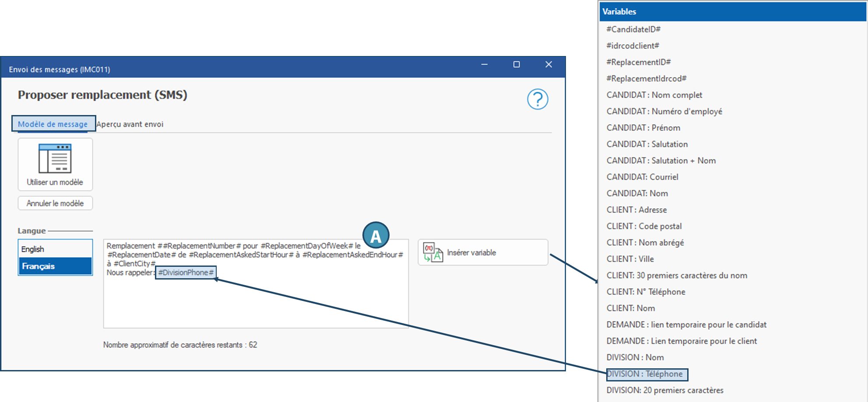Open the Modèle de message tab
Screen dimensions: 868x402
click(53, 124)
